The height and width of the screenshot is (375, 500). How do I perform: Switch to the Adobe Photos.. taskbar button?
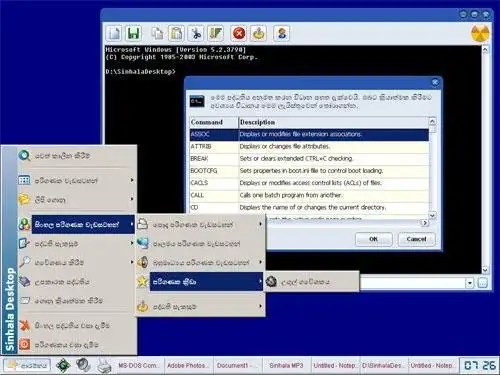[188, 366]
